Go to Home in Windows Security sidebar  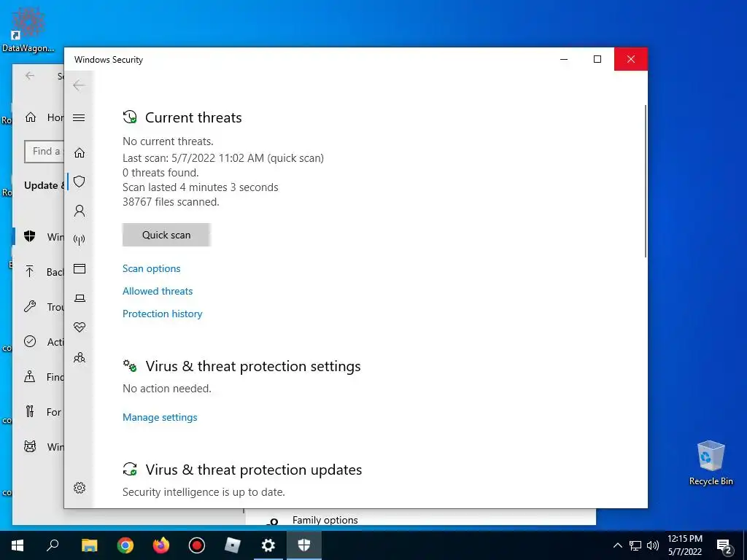(80, 152)
